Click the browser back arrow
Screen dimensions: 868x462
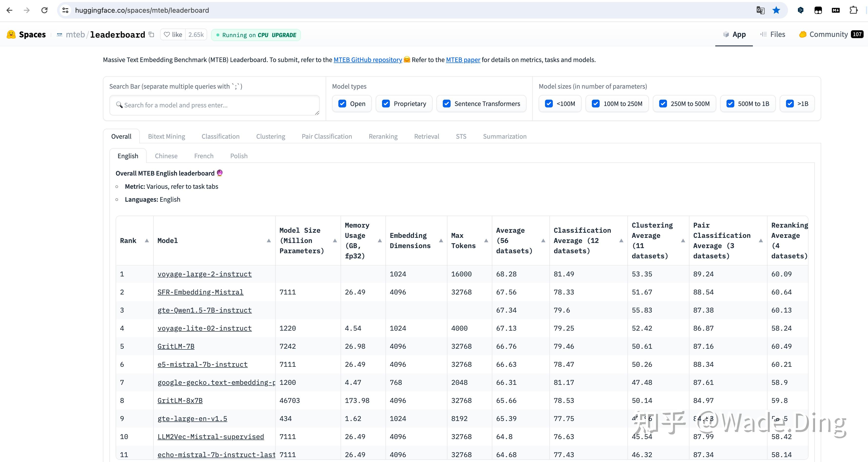coord(10,10)
